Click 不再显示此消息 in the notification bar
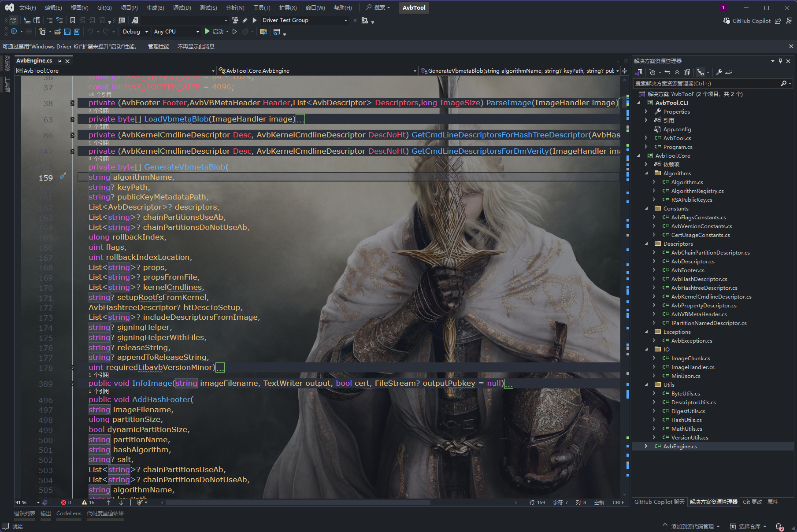This screenshot has height=532, width=797. pyautogui.click(x=196, y=47)
